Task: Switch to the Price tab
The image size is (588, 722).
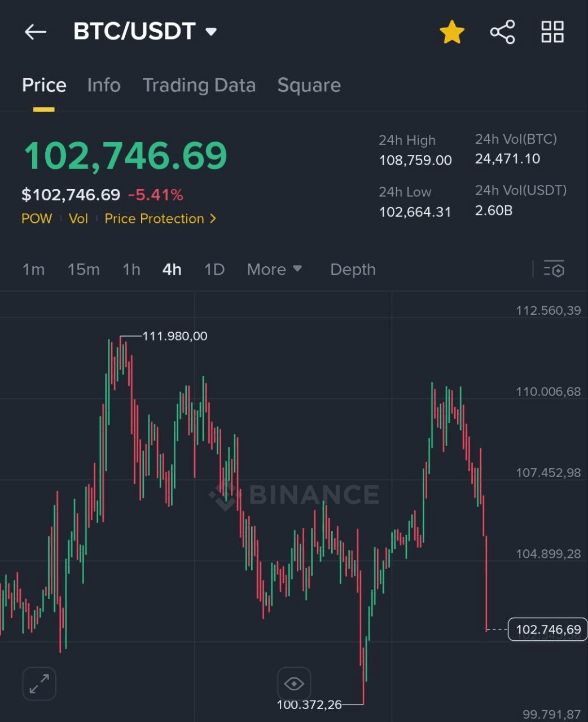Action: pyautogui.click(x=44, y=85)
